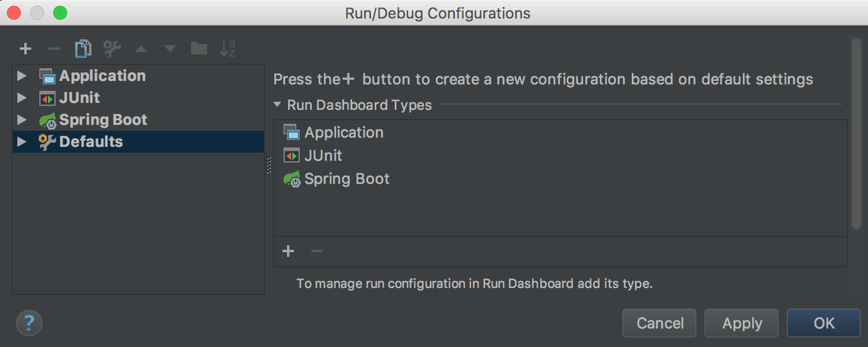Open the help question mark button
The height and width of the screenshot is (347, 868).
pos(29,322)
